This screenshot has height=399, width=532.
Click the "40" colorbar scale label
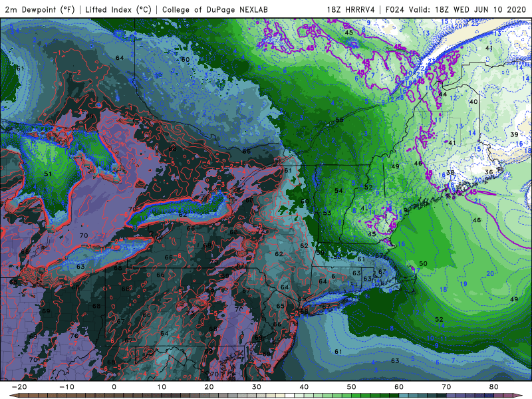pyautogui.click(x=304, y=387)
